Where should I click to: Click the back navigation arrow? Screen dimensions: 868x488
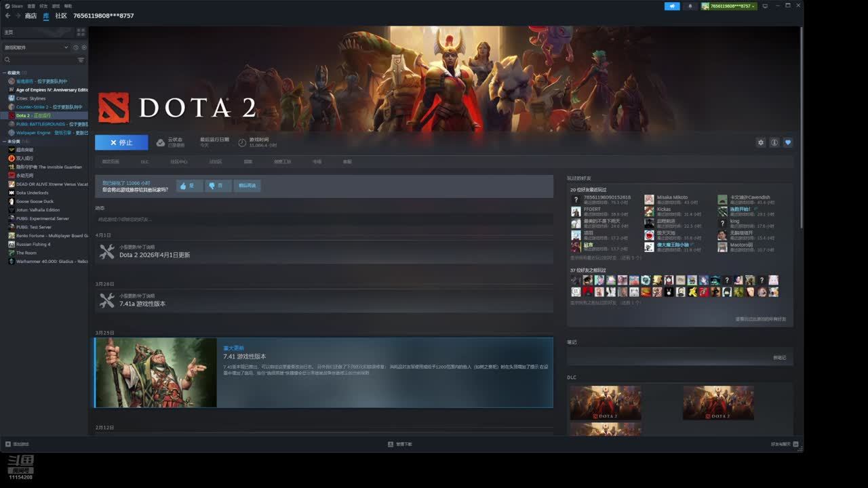tap(7, 16)
